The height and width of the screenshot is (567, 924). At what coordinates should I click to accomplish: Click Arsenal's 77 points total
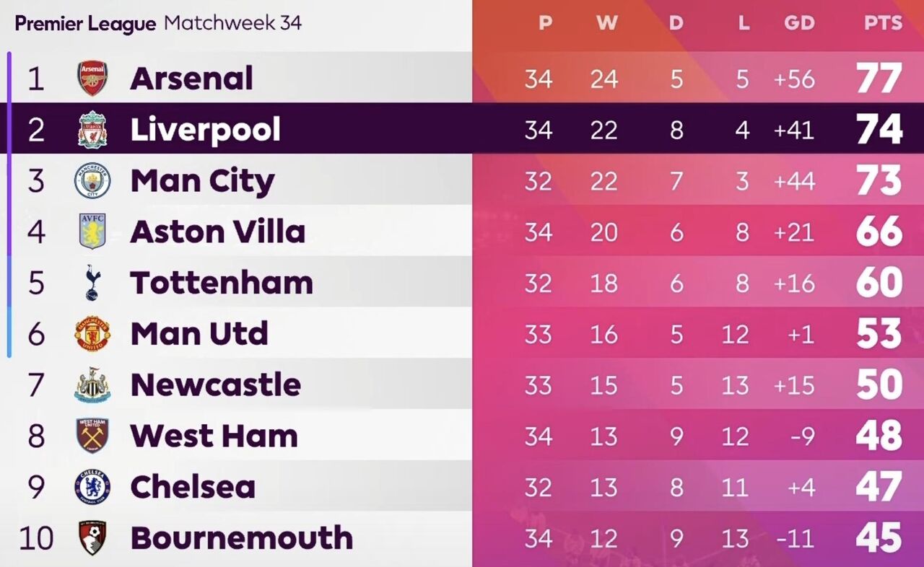point(879,79)
